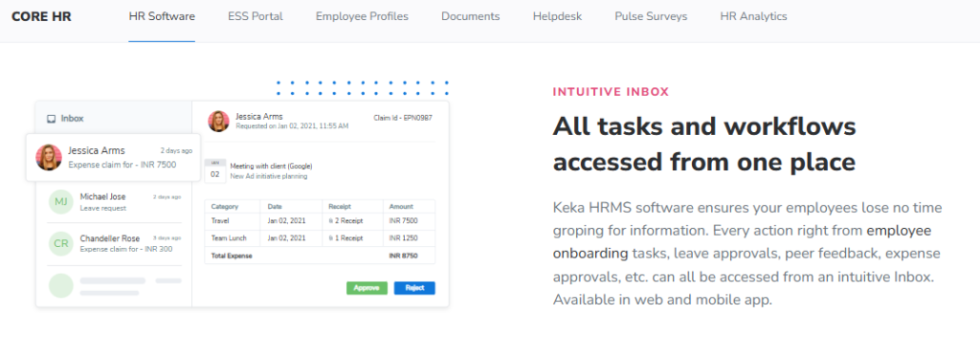
Task: Click the INR 8750 total value
Action: click(x=403, y=256)
